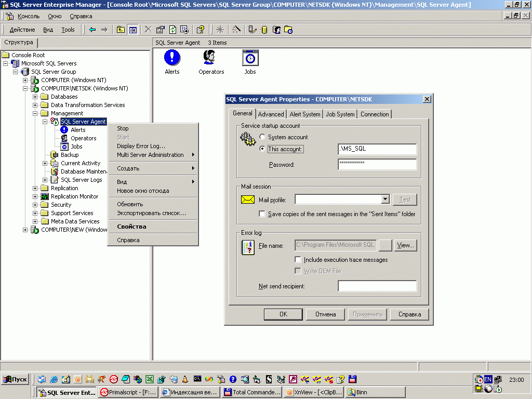Click OK in the properties dialog
Screen dimensions: 532x399
[x=283, y=314]
